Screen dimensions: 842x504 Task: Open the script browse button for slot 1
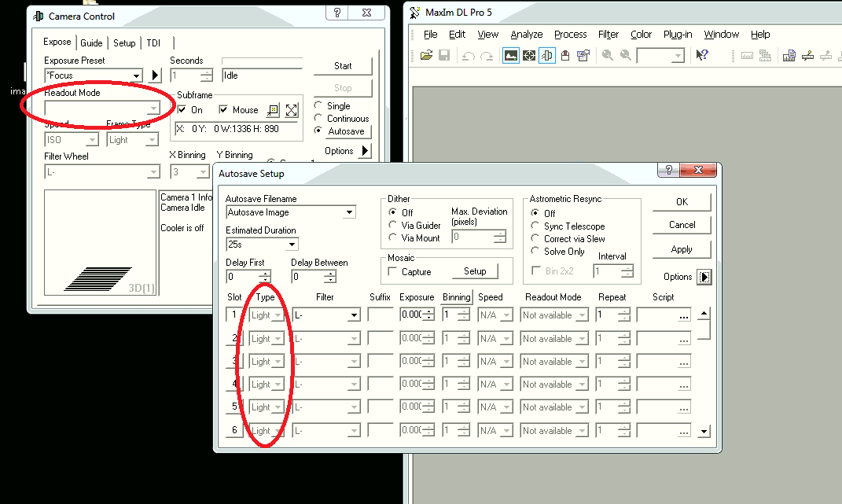683,316
